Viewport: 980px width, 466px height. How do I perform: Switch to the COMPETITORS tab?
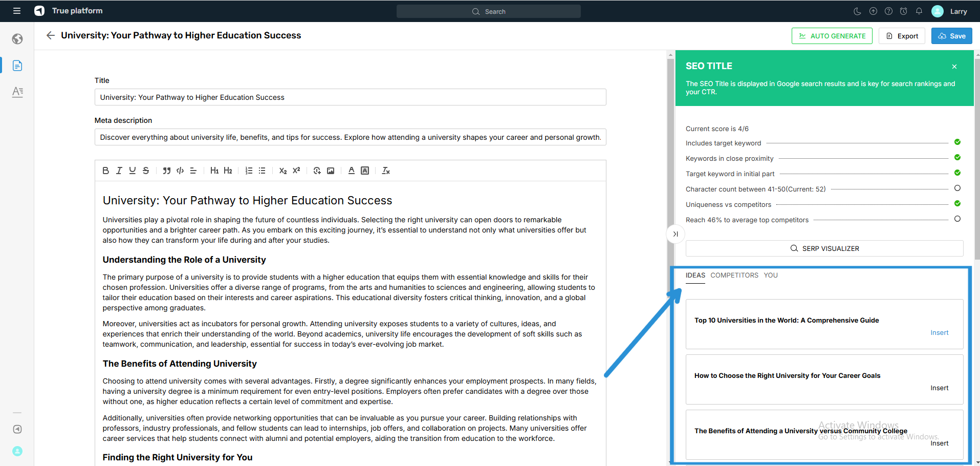(734, 275)
